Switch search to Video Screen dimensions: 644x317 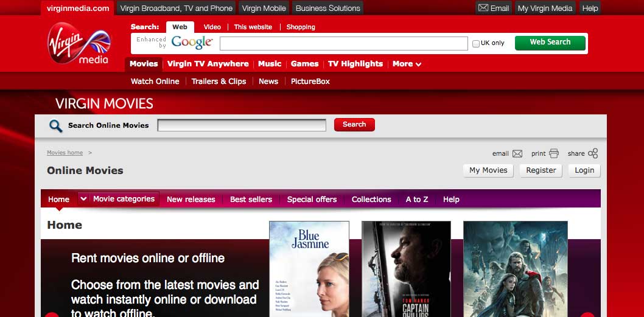point(212,27)
